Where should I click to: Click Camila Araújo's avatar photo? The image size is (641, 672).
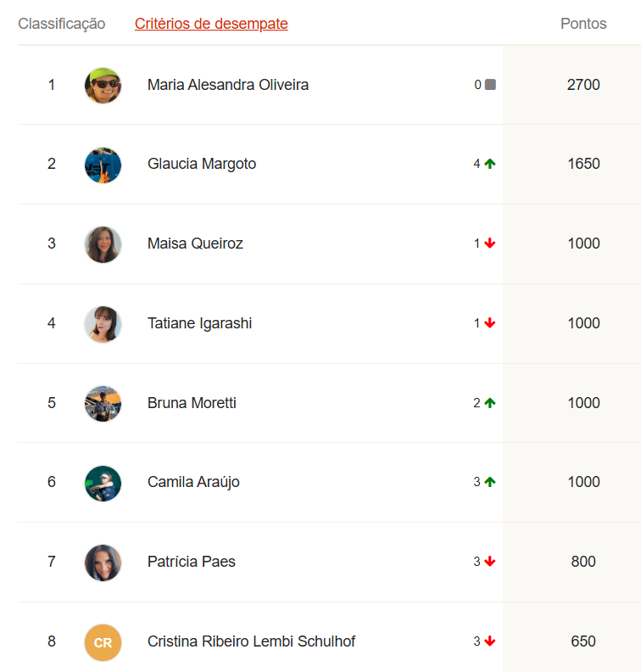[103, 483]
